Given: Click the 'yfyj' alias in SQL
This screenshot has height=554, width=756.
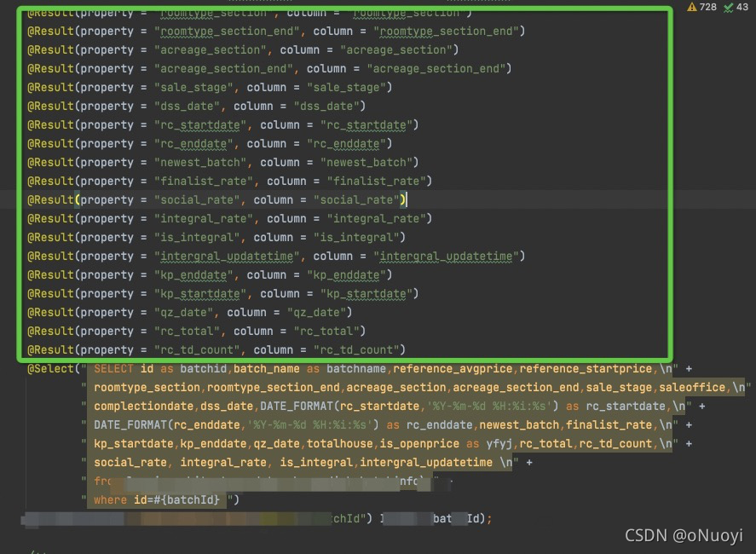Looking at the screenshot, I should pyautogui.click(x=499, y=444).
